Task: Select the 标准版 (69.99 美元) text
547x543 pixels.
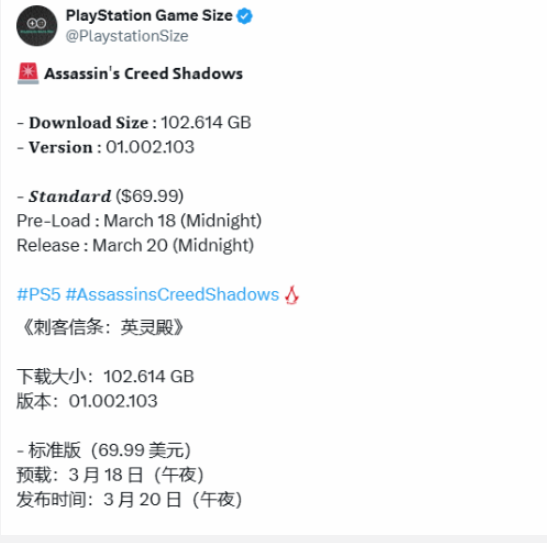Action: pyautogui.click(x=104, y=450)
